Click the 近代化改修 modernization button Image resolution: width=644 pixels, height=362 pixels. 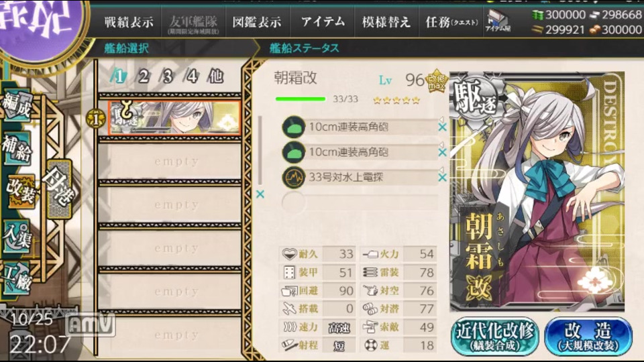tap(495, 336)
